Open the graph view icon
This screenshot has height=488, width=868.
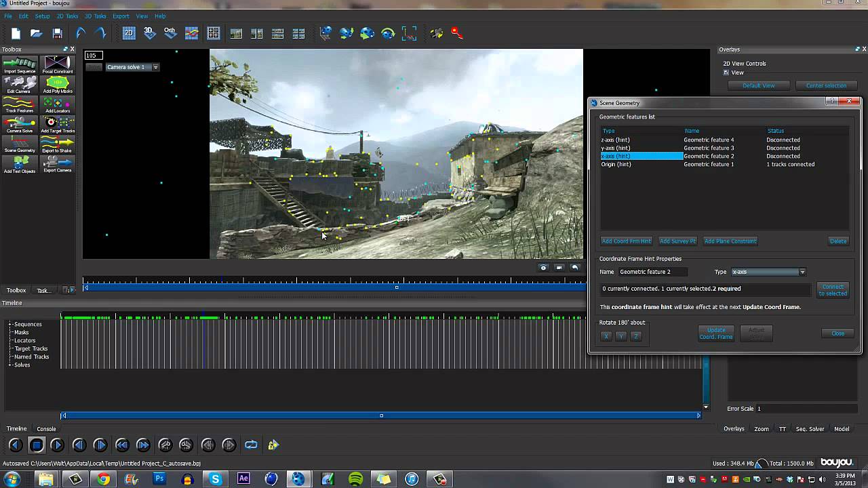point(191,33)
